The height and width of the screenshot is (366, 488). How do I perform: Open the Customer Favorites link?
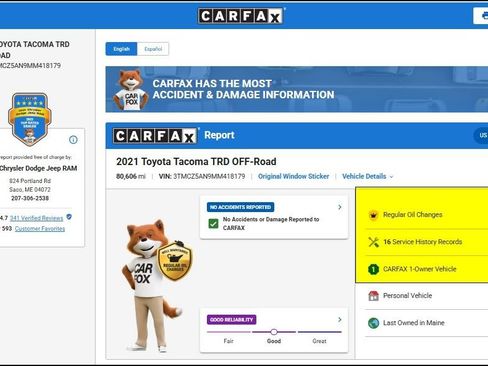pyautogui.click(x=40, y=229)
